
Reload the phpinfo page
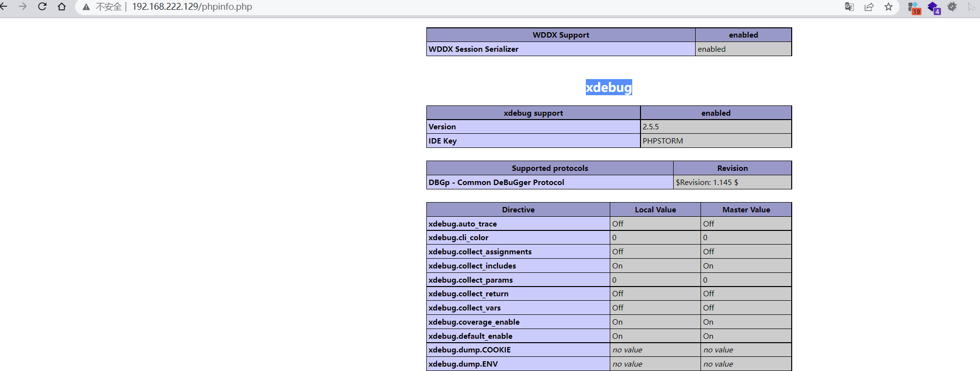click(42, 7)
